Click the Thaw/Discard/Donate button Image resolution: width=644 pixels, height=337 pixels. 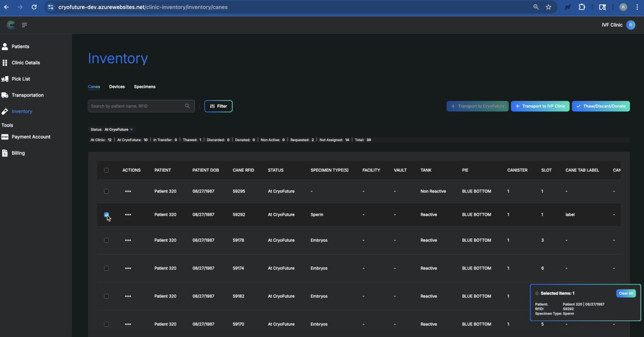601,106
